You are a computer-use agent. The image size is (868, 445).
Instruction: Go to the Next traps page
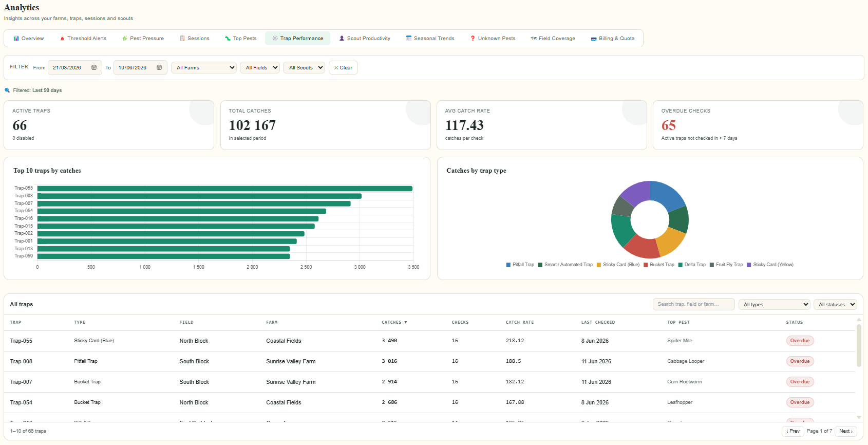tap(846, 431)
